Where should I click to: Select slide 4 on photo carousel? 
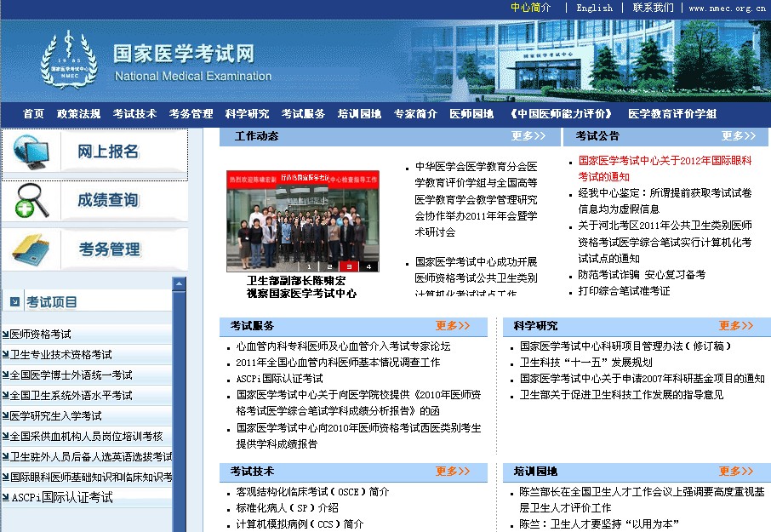368,266
